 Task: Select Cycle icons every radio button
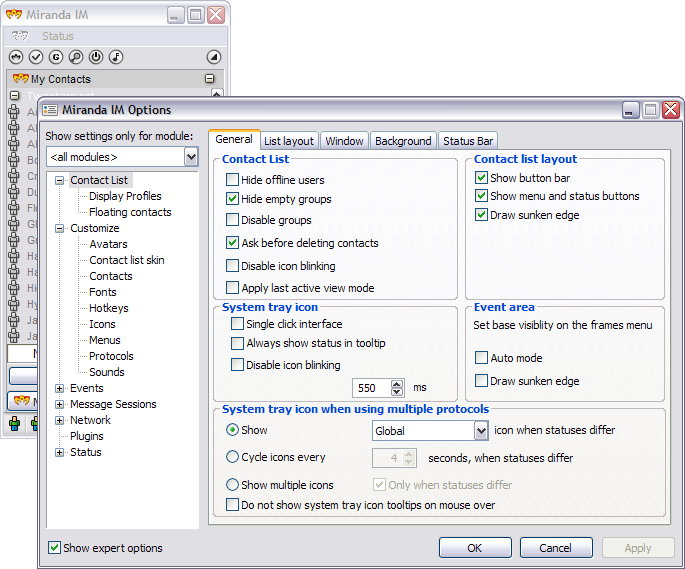coord(232,457)
